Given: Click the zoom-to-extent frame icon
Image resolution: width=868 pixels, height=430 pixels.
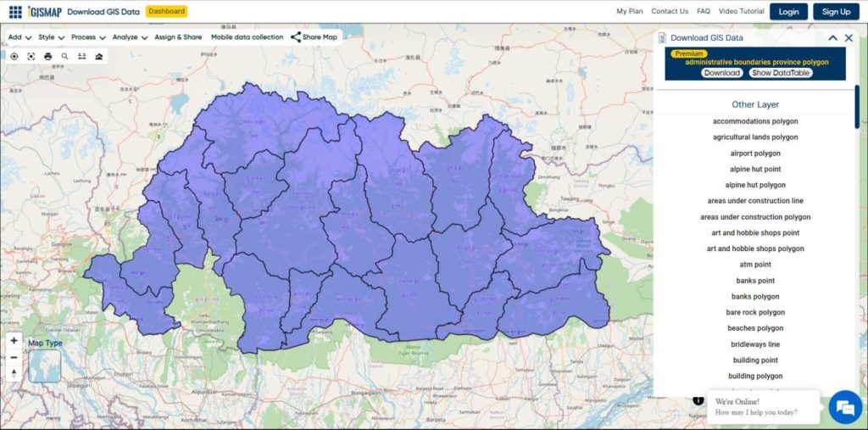Looking at the screenshot, I should (x=31, y=57).
